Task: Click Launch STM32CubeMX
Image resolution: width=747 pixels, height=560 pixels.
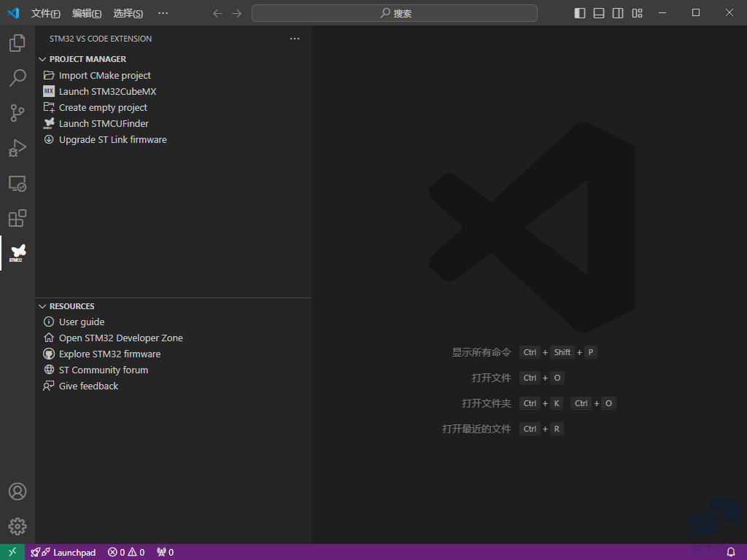Action: tap(108, 91)
